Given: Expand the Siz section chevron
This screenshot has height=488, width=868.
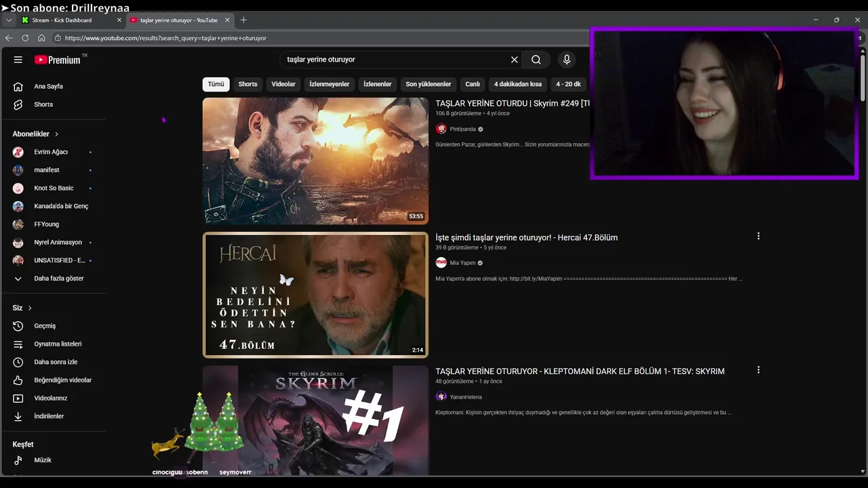Looking at the screenshot, I should point(30,308).
